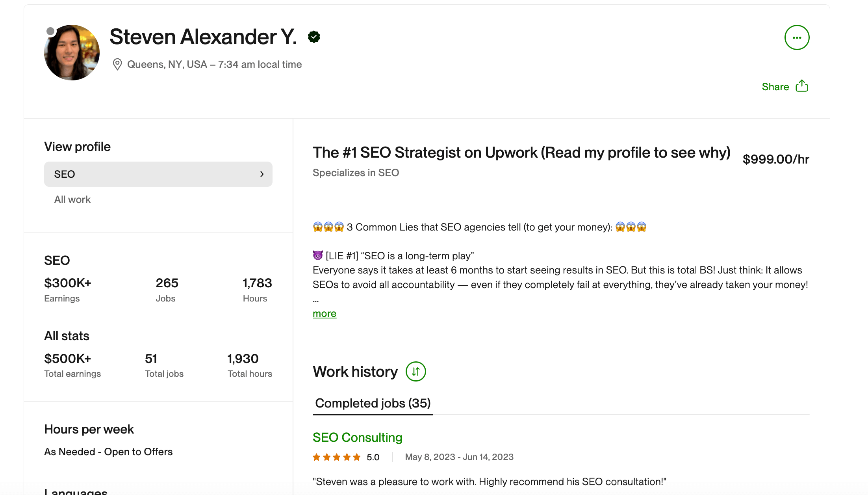
Task: Open the SEO Consulting job link
Action: click(358, 437)
